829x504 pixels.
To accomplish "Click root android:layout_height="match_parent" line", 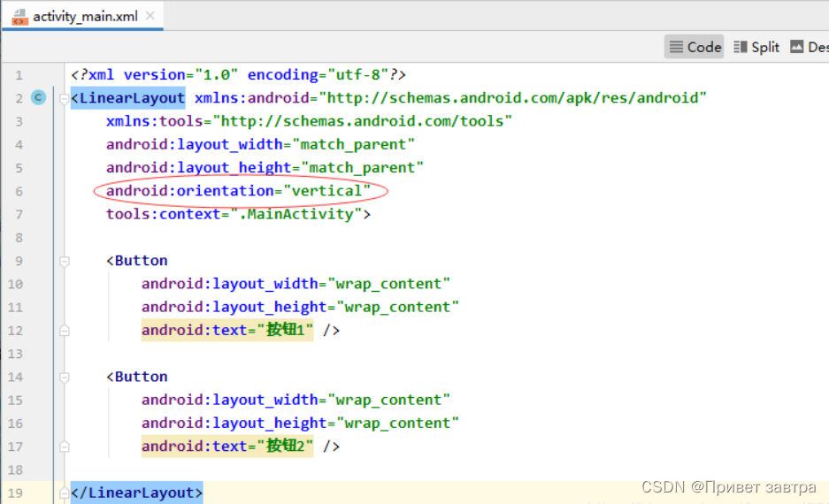I will [265, 167].
